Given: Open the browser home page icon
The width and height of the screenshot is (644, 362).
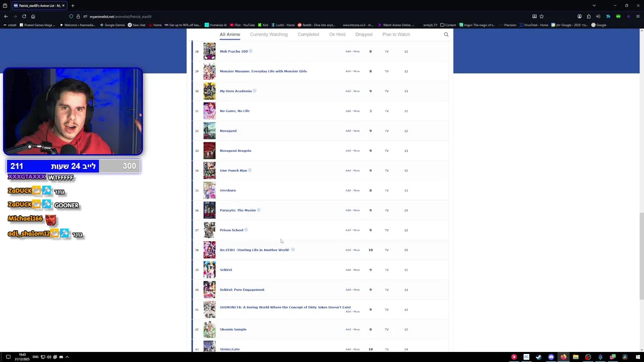Looking at the screenshot, I should (33, 17).
